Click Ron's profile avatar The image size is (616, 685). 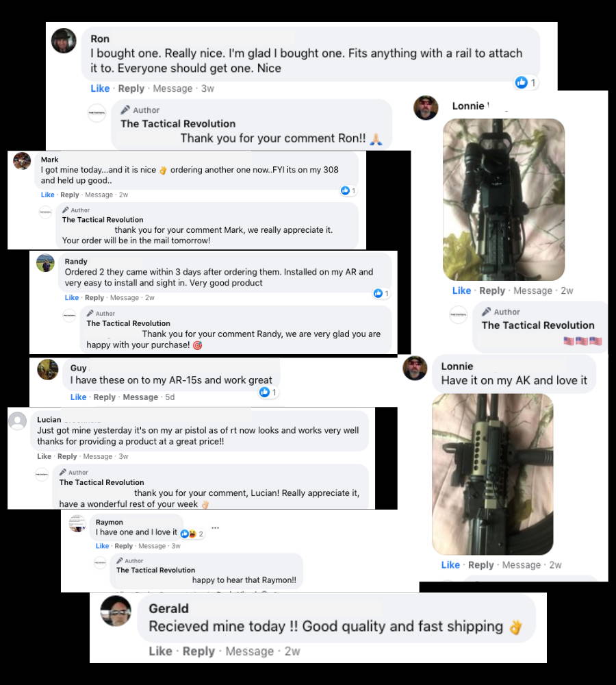[x=64, y=40]
